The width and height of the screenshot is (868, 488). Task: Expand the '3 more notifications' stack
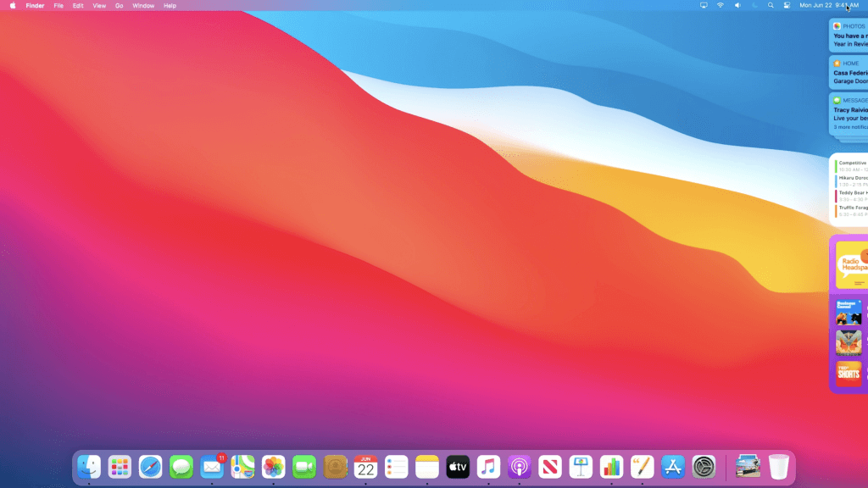(x=851, y=127)
